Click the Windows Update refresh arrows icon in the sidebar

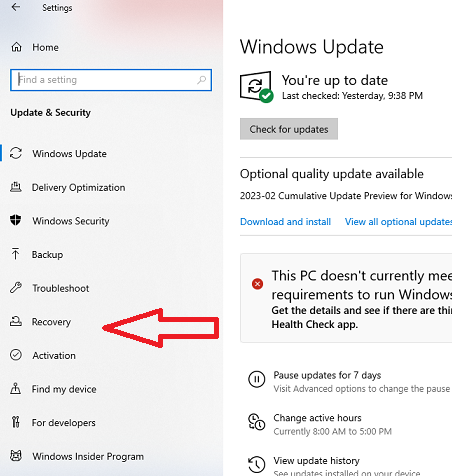[x=16, y=153]
